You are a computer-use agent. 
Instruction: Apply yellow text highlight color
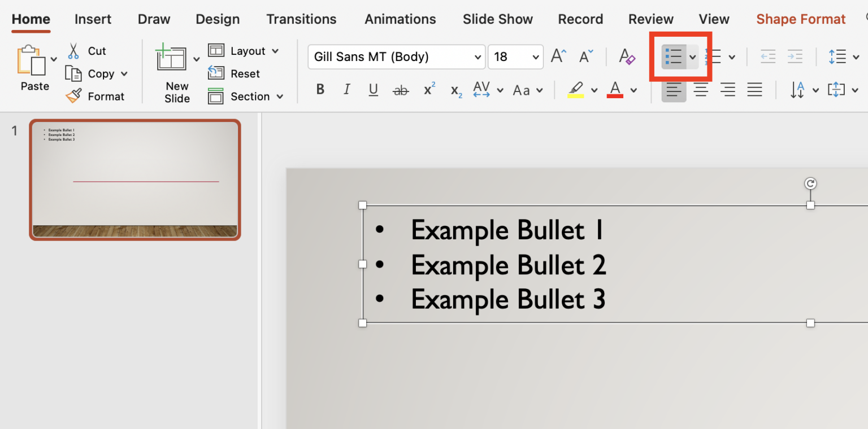click(x=576, y=90)
